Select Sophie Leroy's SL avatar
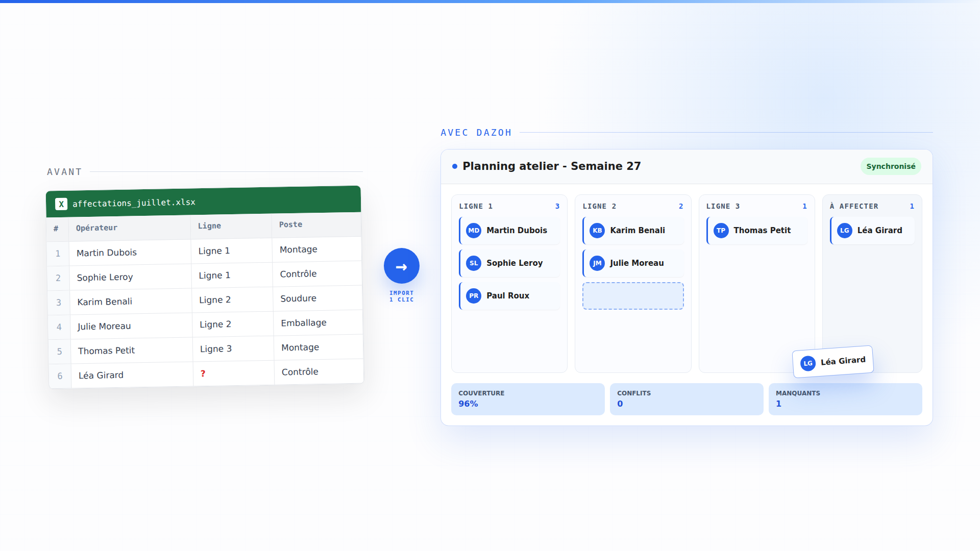Viewport: 980px width, 551px height. tap(474, 263)
